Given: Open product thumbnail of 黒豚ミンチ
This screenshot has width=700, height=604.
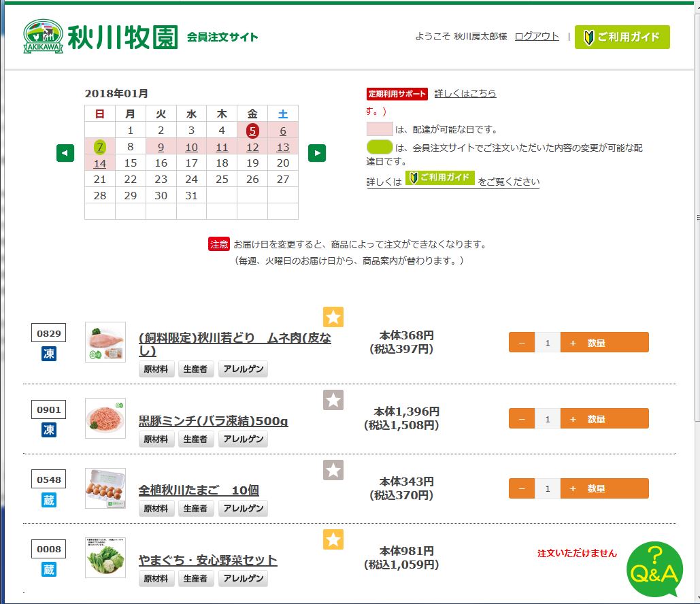Looking at the screenshot, I should [105, 418].
